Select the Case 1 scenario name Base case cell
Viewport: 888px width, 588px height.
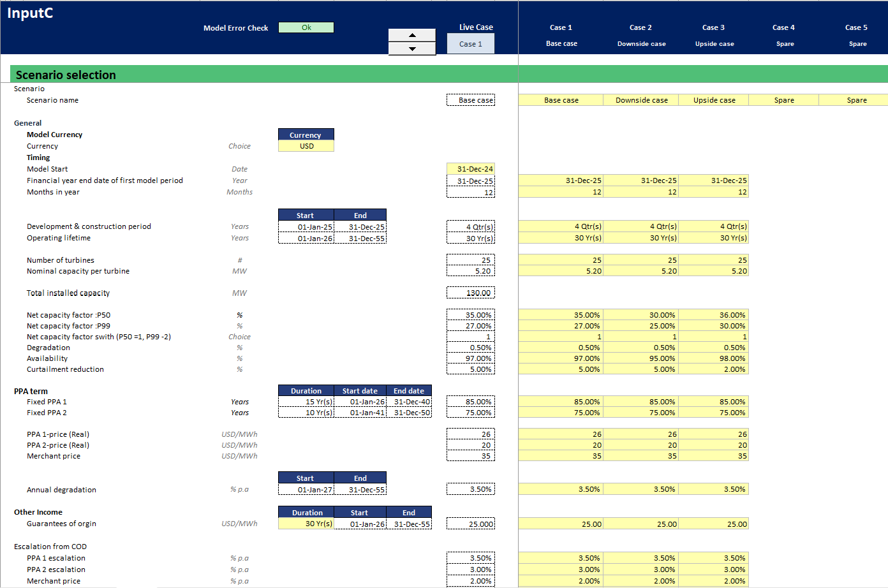[x=561, y=100]
